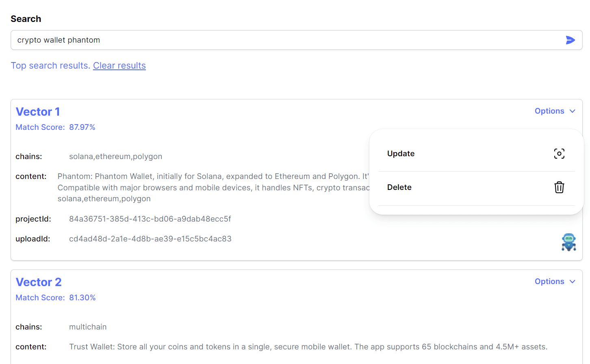Click the 81.30% match score
590x364 pixels.
click(x=82, y=298)
